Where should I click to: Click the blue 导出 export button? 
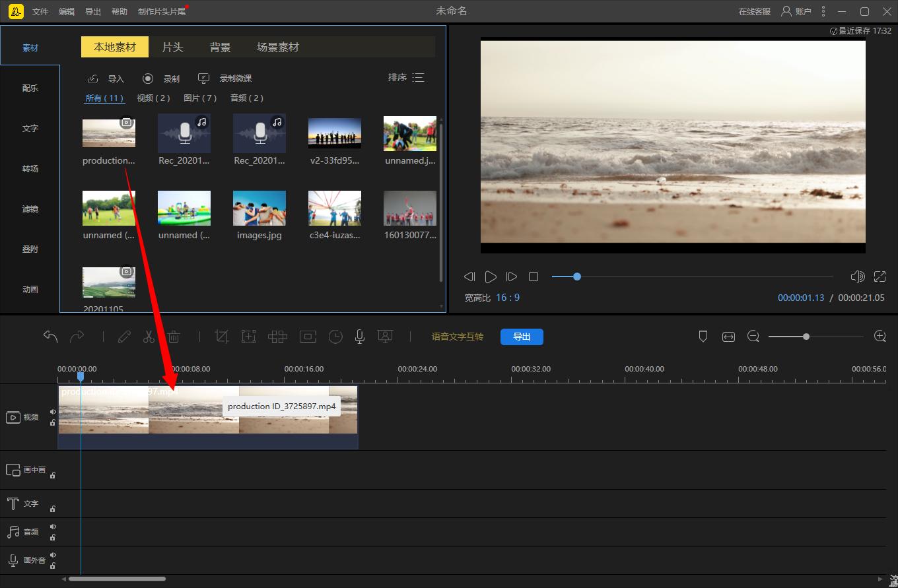(522, 337)
